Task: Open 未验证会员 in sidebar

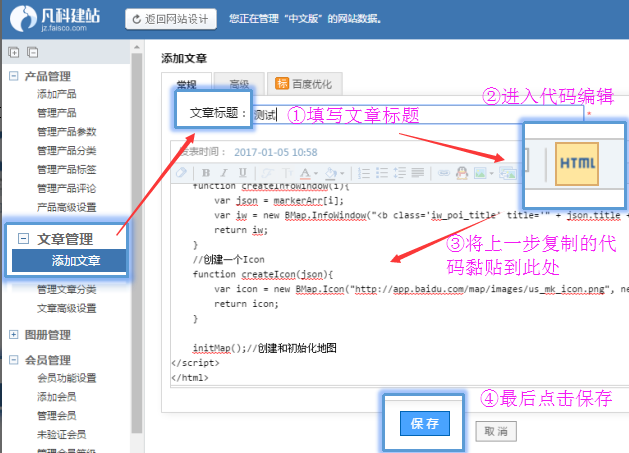Action: pos(61,434)
